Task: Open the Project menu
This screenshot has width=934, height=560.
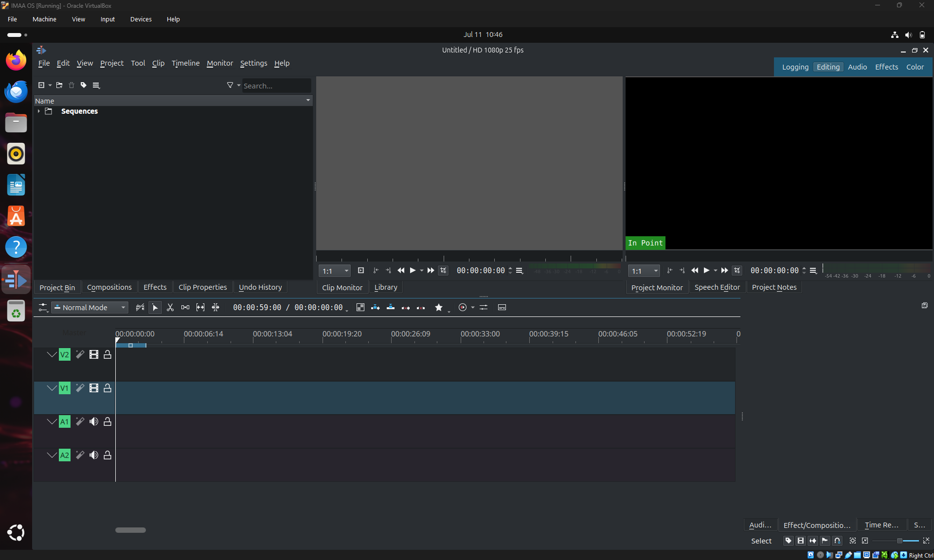Action: click(112, 63)
